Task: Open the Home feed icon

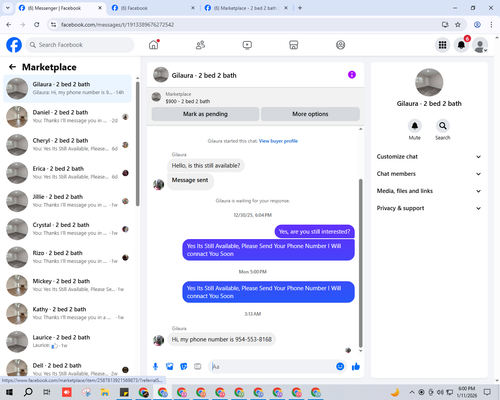Action: (x=154, y=45)
